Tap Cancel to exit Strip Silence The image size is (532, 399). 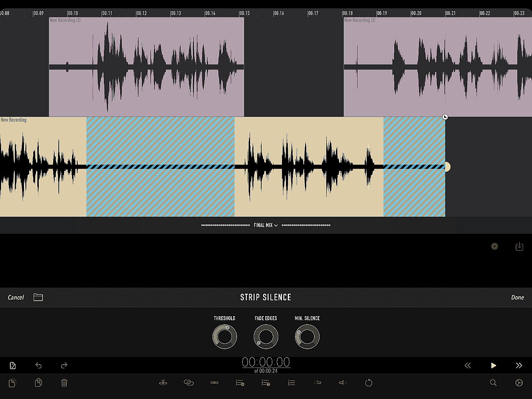coord(16,297)
